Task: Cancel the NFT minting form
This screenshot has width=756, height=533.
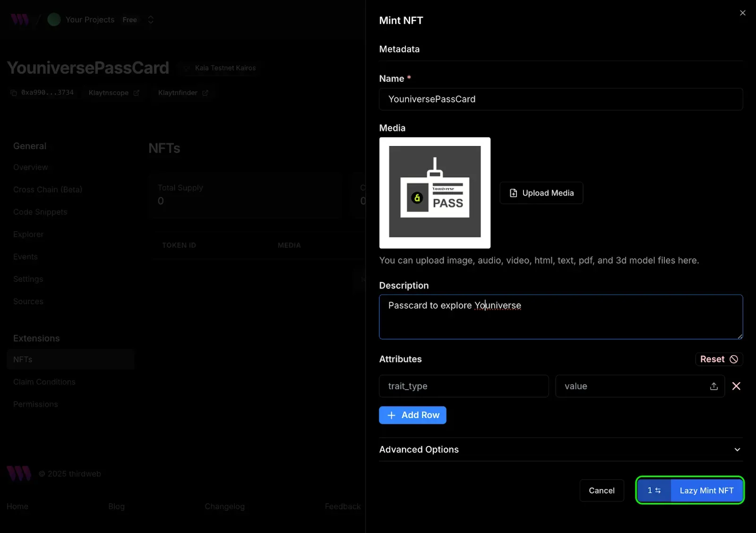Action: [x=601, y=490]
